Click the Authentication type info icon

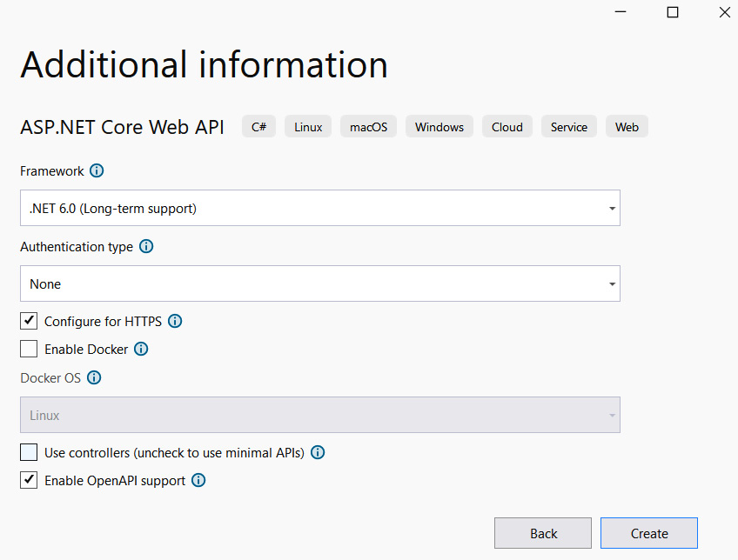click(146, 246)
